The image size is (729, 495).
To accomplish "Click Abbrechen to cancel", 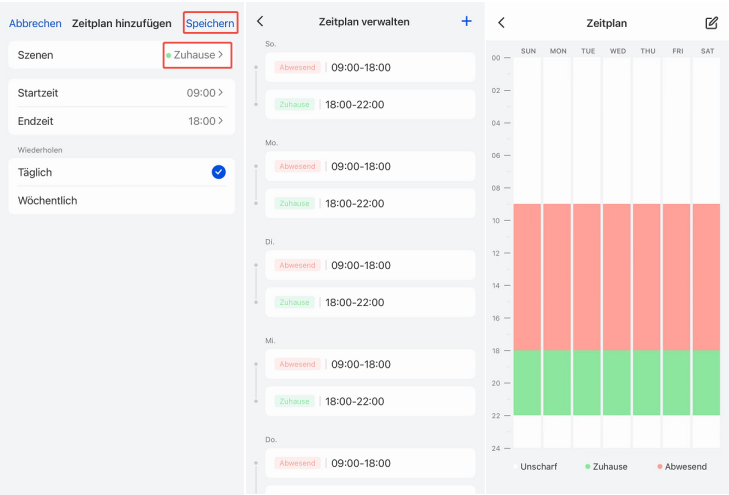I will click(x=35, y=23).
